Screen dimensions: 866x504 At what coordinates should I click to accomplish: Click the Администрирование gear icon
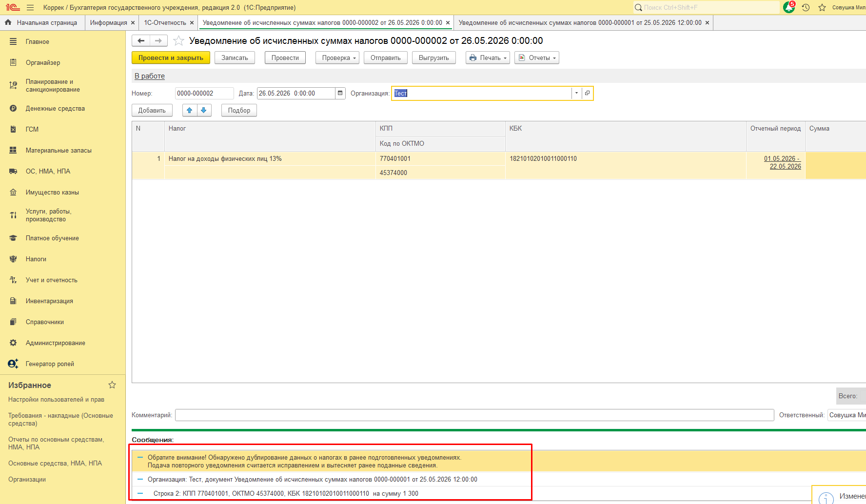tap(13, 343)
